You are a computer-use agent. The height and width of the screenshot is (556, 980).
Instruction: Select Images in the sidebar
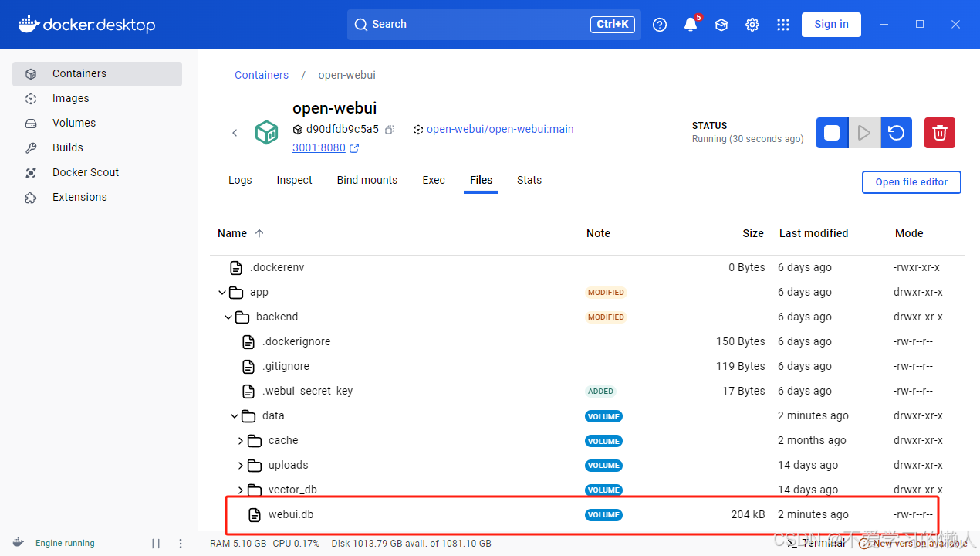coord(97,99)
